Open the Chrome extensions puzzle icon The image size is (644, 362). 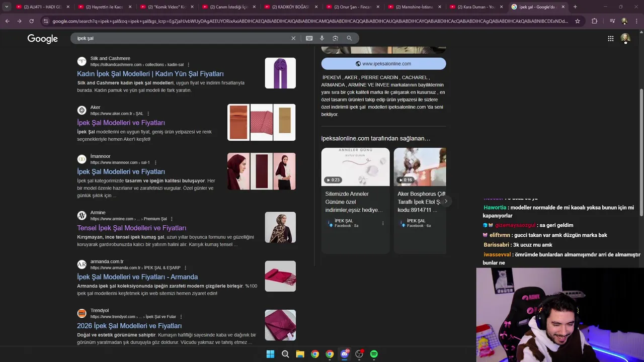[595, 21]
